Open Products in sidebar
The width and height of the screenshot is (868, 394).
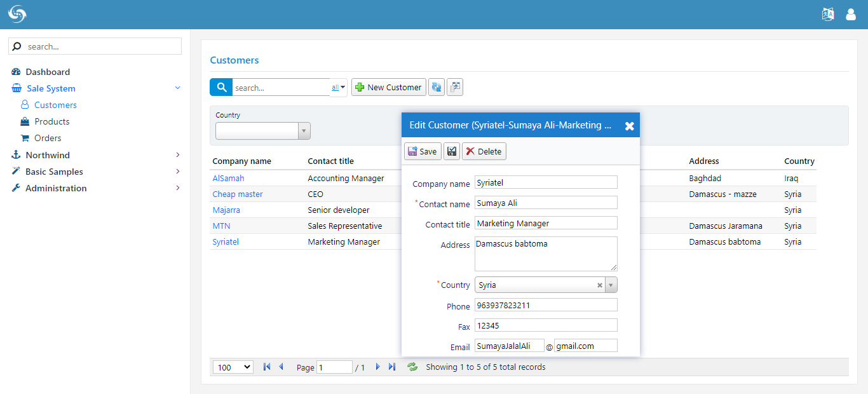(52, 121)
